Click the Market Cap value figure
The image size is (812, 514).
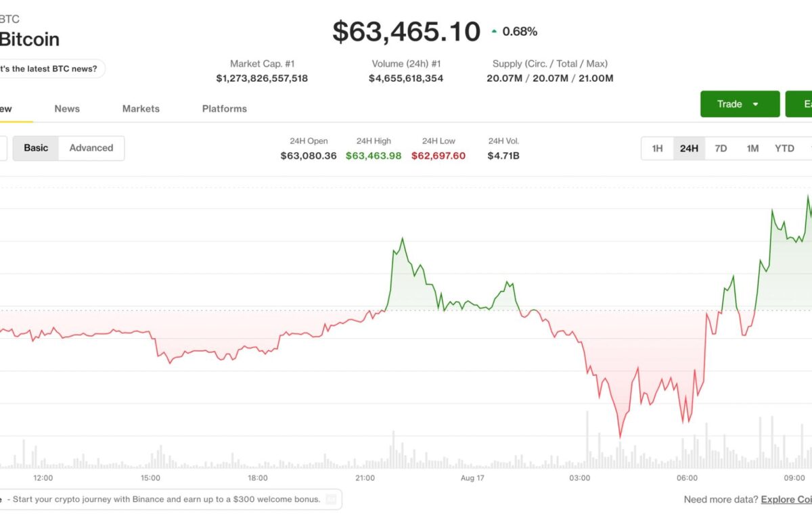click(x=262, y=78)
